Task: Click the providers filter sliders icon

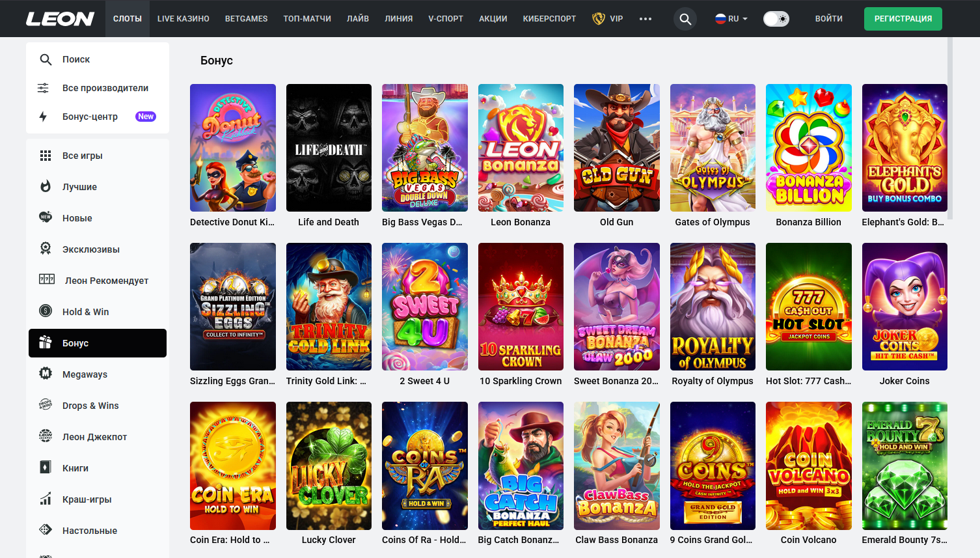Action: pos(43,88)
